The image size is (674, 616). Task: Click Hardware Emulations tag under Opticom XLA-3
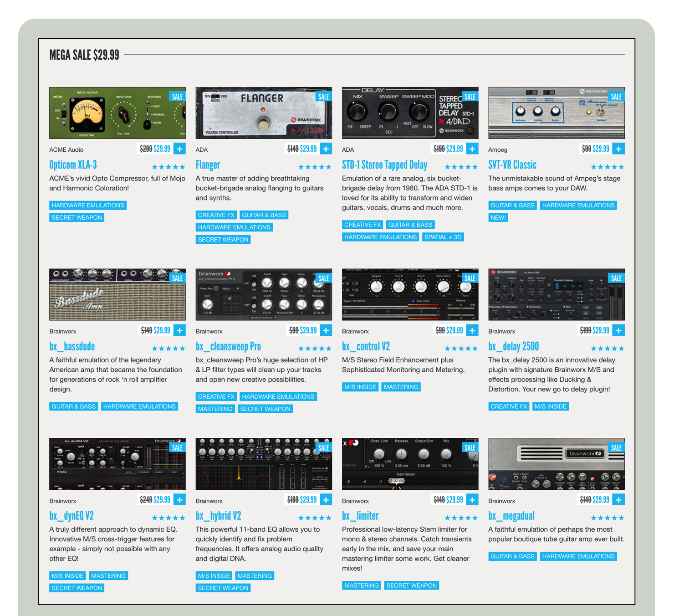pos(88,205)
